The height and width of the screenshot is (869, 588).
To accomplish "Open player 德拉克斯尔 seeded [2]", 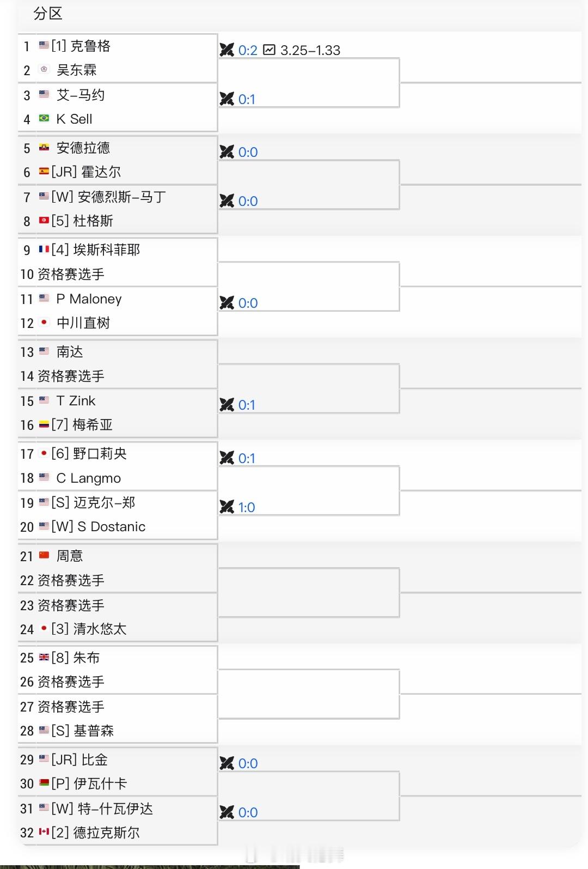I will tap(106, 832).
